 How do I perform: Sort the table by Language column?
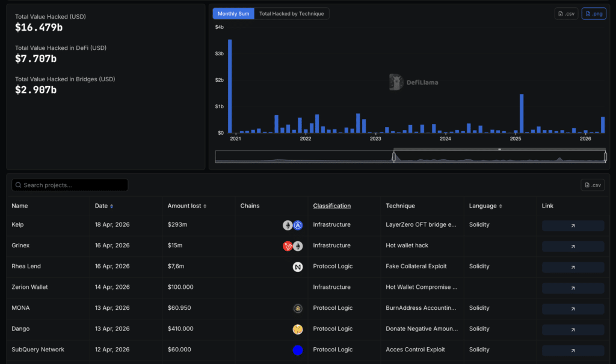pyautogui.click(x=485, y=206)
